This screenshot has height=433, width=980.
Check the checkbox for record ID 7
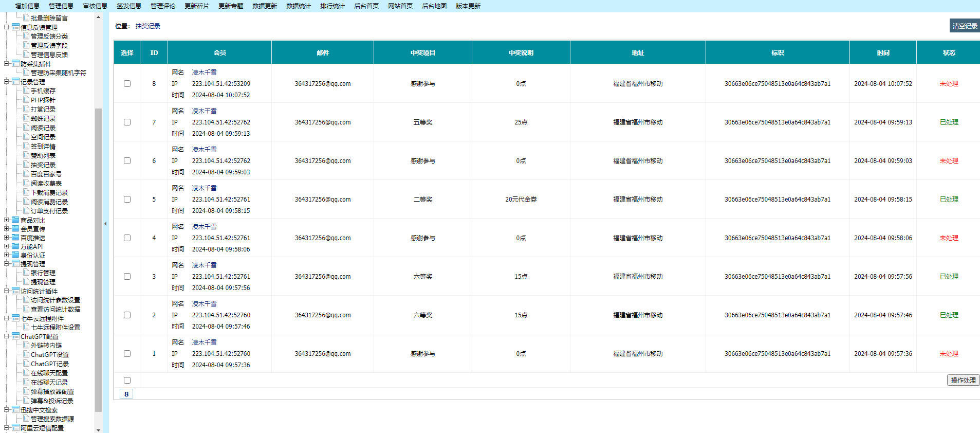click(127, 122)
